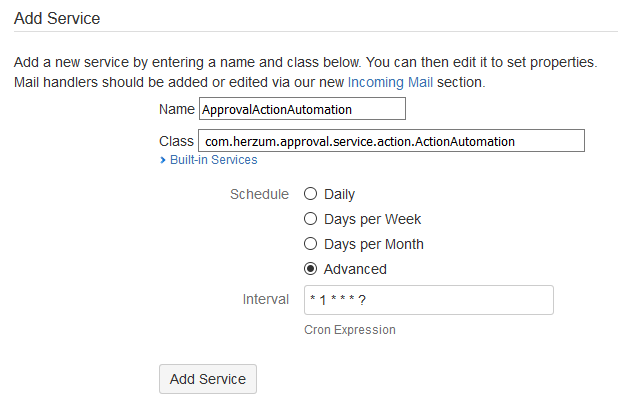Select the Daily radio button

point(310,194)
